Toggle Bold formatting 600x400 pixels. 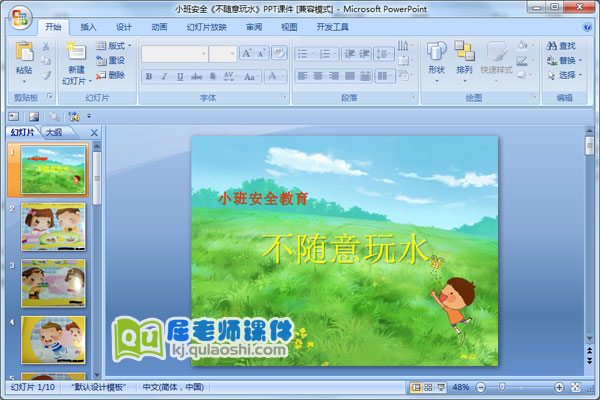pyautogui.click(x=149, y=77)
